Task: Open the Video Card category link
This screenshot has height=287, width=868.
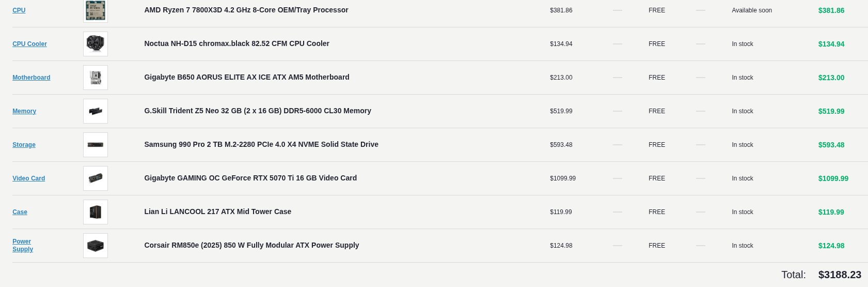Action: [28, 178]
